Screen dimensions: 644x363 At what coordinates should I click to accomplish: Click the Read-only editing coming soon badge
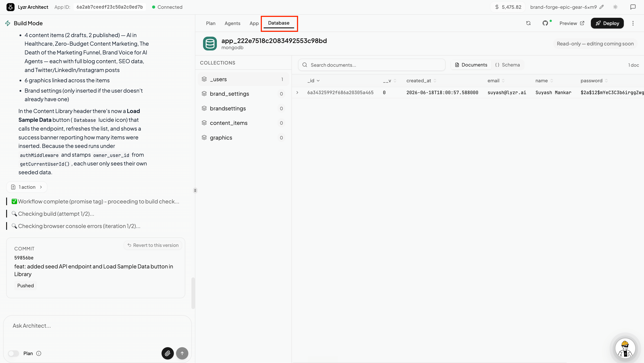pyautogui.click(x=595, y=44)
